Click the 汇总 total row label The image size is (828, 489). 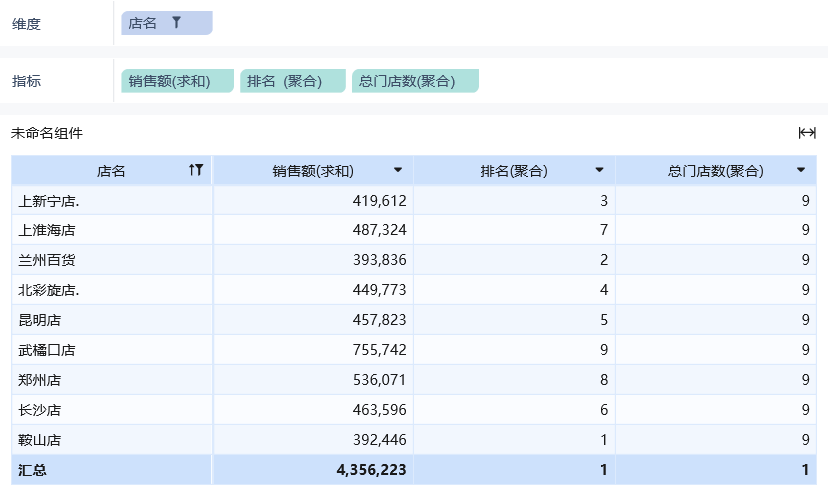point(33,470)
